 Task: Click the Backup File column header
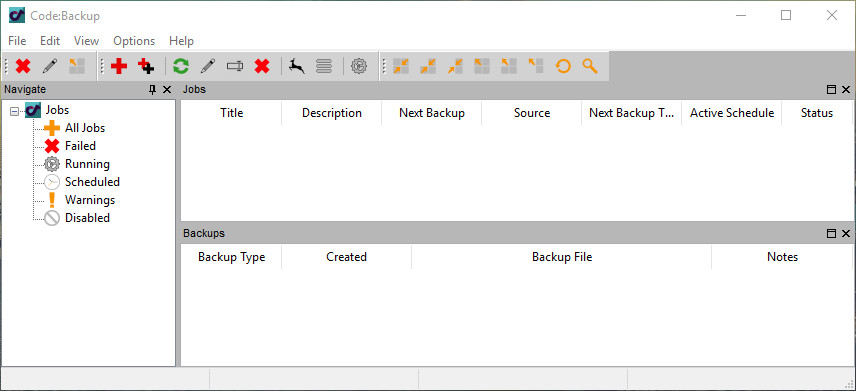562,257
